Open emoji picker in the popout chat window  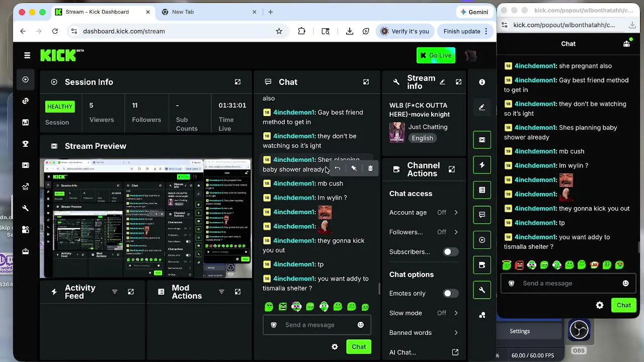(625, 283)
